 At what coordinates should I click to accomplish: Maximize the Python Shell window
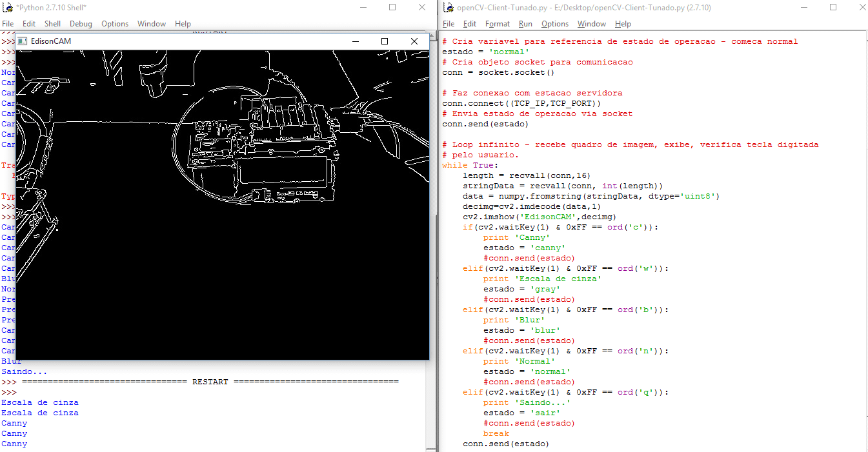click(392, 7)
